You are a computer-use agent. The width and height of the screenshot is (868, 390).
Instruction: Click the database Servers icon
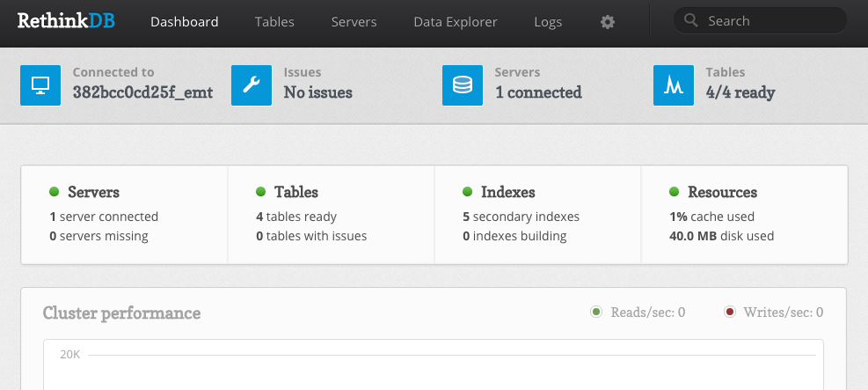point(463,85)
